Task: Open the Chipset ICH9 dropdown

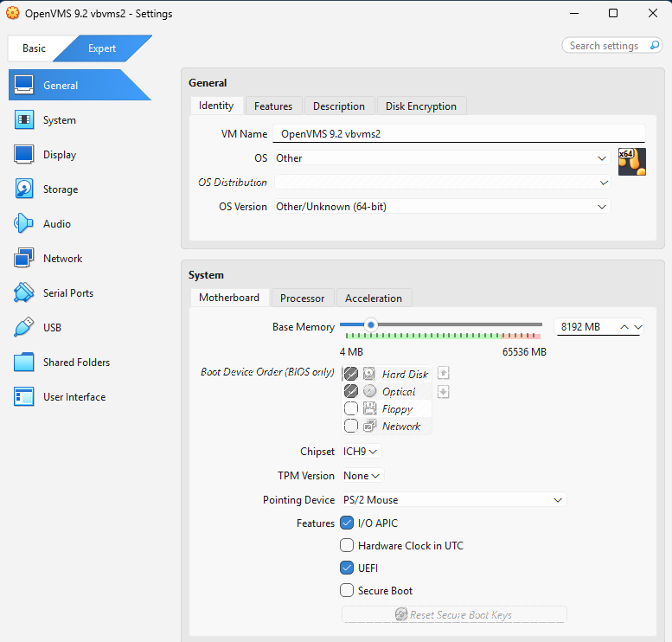Action: tap(361, 452)
